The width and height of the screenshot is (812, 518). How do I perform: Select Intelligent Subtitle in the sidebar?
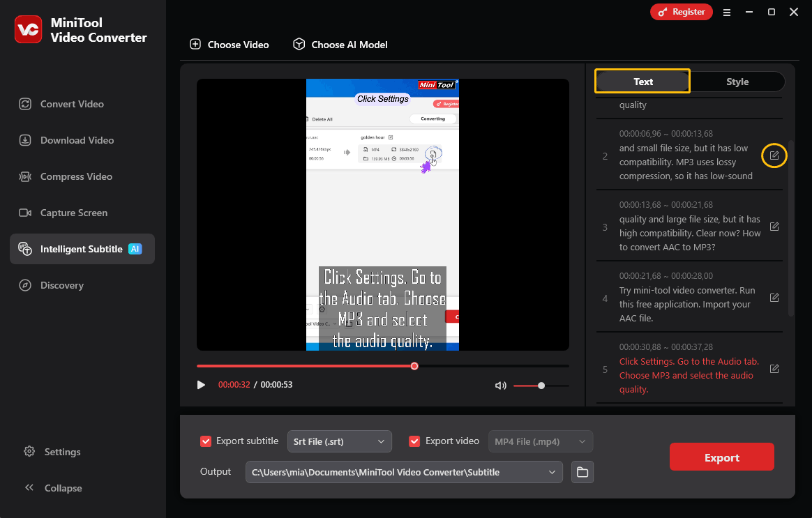point(82,249)
